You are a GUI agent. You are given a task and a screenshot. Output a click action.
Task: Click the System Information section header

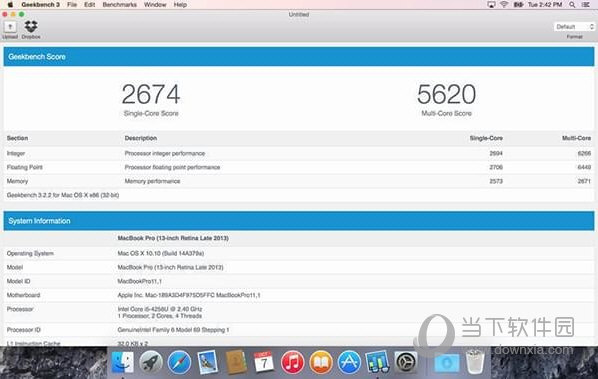tap(299, 221)
